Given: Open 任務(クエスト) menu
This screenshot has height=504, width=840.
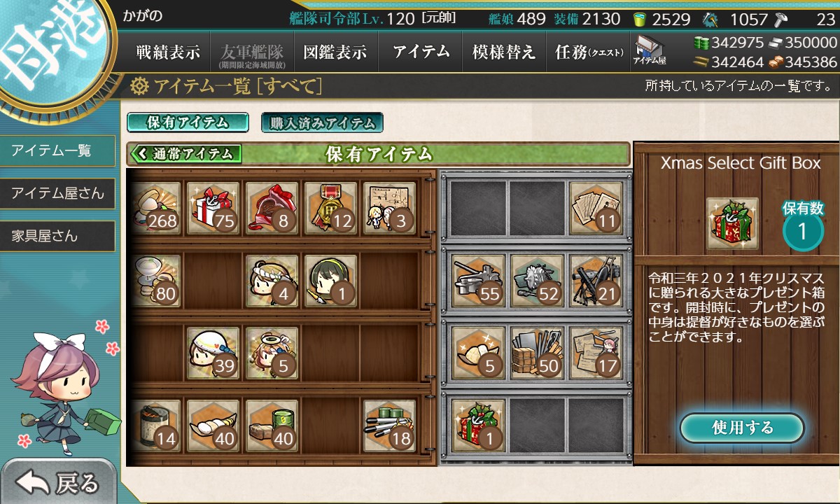Looking at the screenshot, I should 588,52.
